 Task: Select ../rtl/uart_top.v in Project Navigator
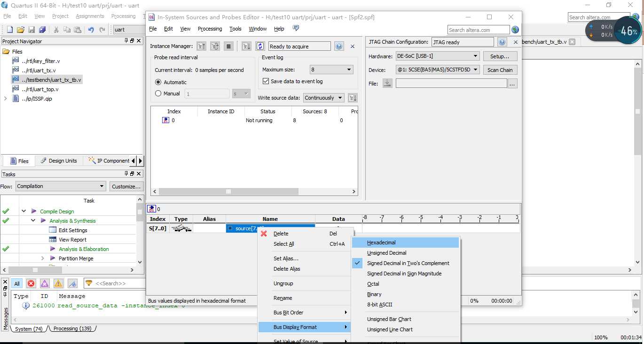click(40, 89)
